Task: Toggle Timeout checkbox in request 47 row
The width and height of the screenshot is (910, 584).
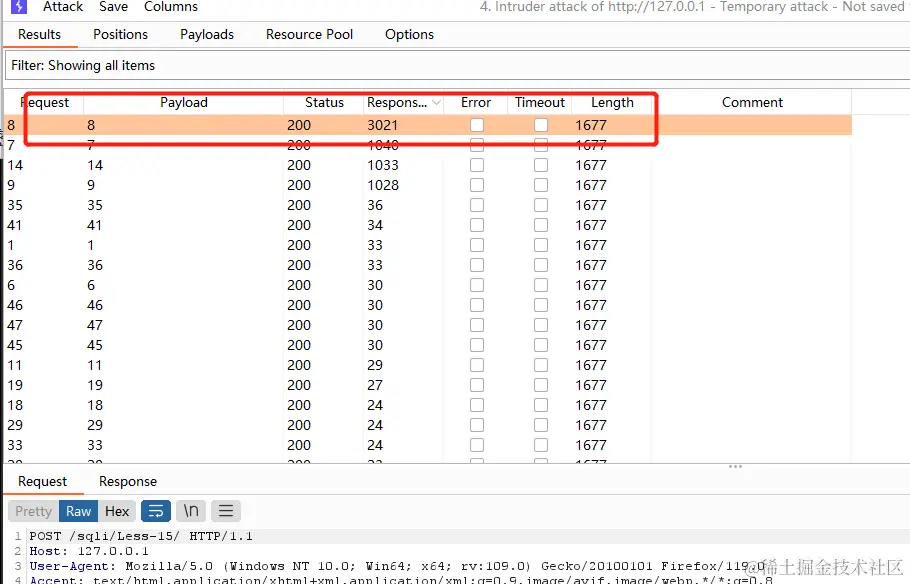Action: [541, 325]
